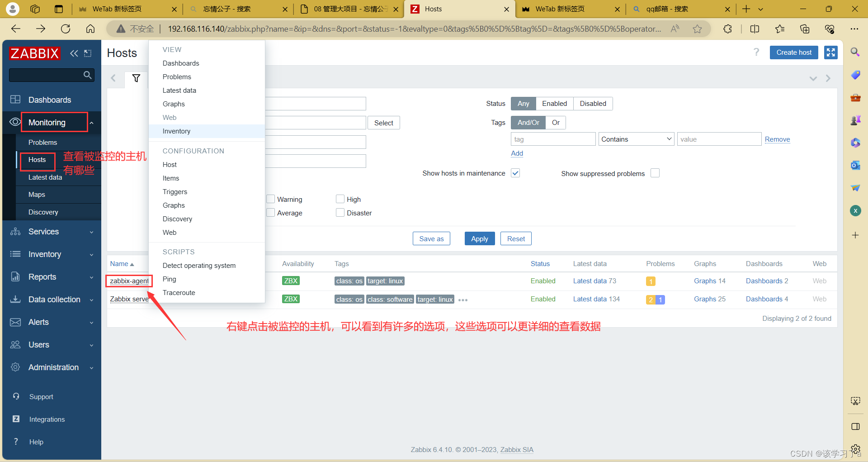Toggle Show hosts in maintenance checkbox
This screenshot has height=462, width=868.
click(515, 173)
